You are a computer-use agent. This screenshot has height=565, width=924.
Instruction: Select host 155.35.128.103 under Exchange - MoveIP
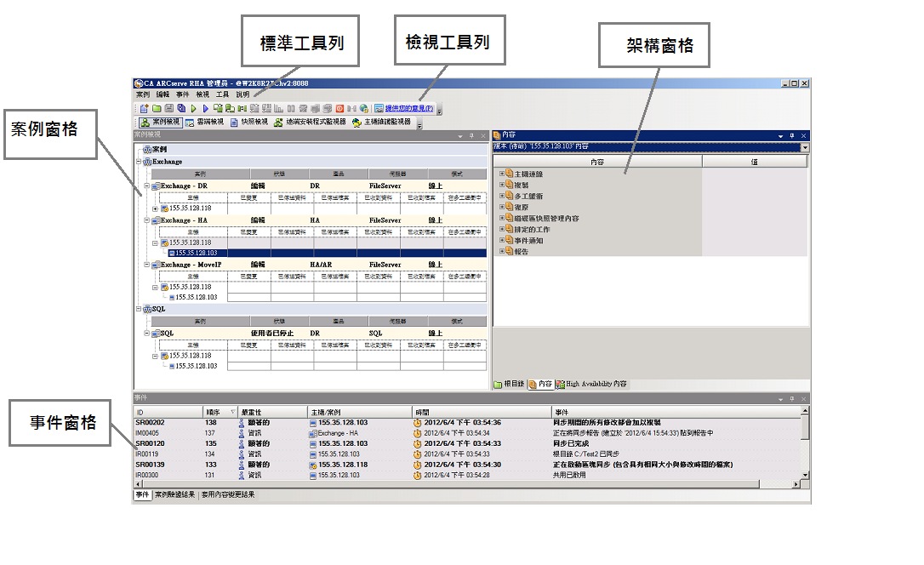[x=193, y=298]
